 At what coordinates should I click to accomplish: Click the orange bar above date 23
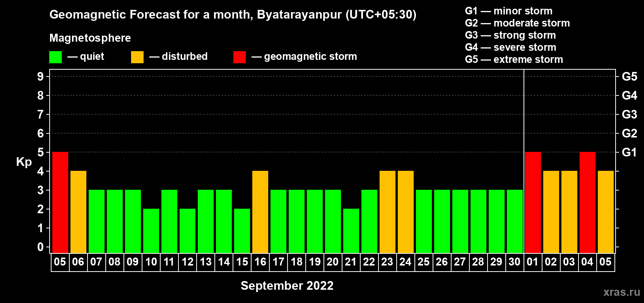pos(388,212)
